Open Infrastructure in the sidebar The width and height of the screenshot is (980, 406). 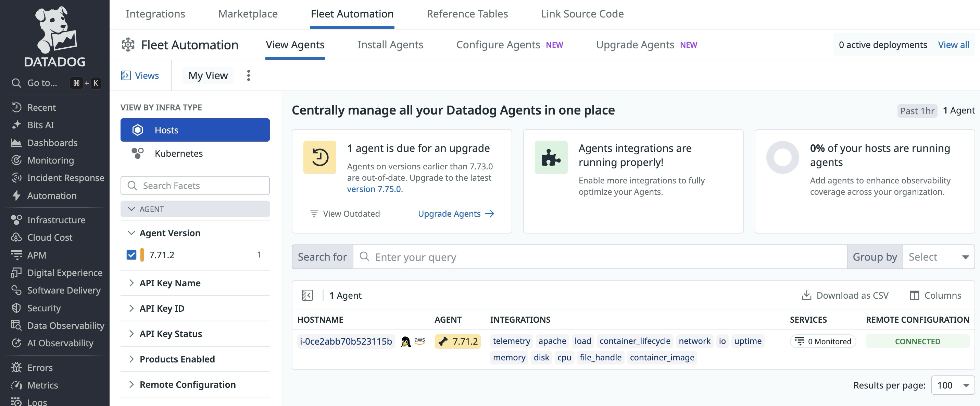[56, 220]
